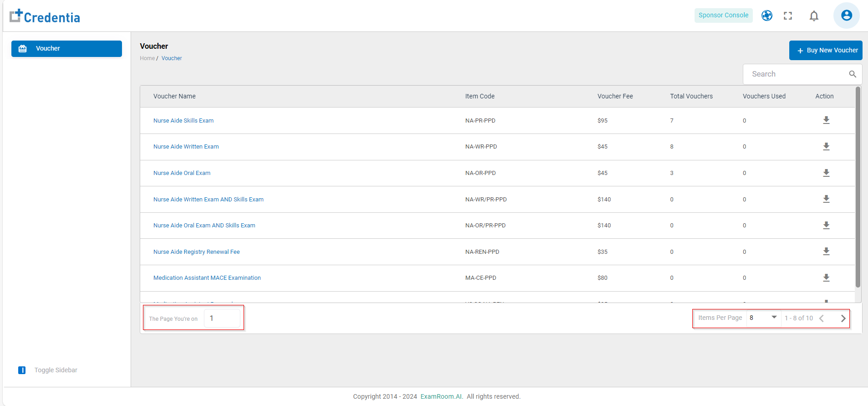Click item code NA-OR-PPD

[481, 173]
